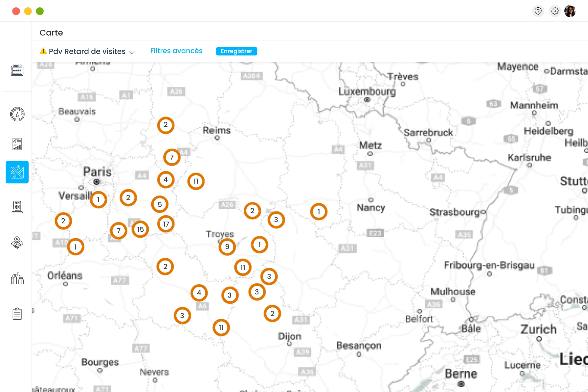
Task: Open the clipboard forms icon at sidebar bottom
Action: point(17,313)
